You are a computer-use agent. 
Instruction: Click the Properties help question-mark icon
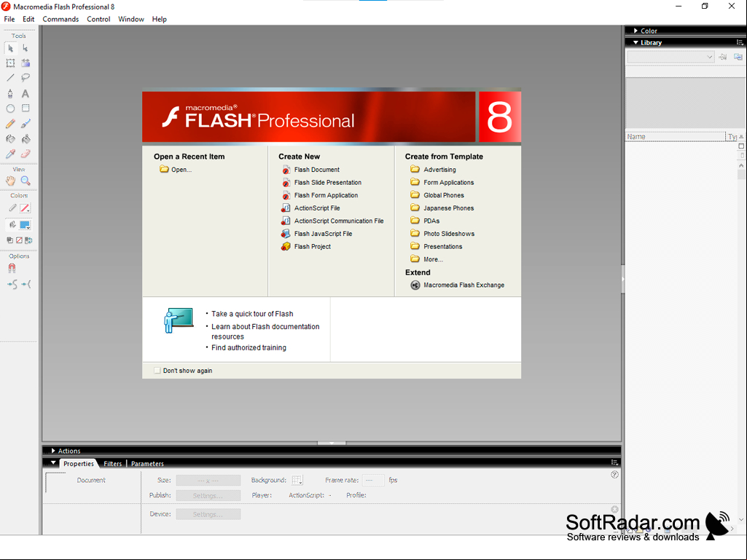[614, 475]
